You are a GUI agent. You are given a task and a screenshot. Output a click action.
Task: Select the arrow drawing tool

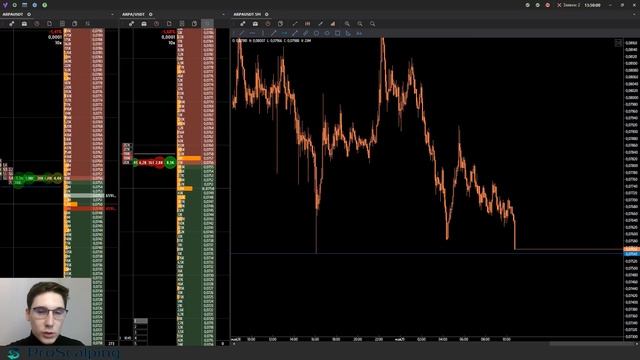coord(284,33)
